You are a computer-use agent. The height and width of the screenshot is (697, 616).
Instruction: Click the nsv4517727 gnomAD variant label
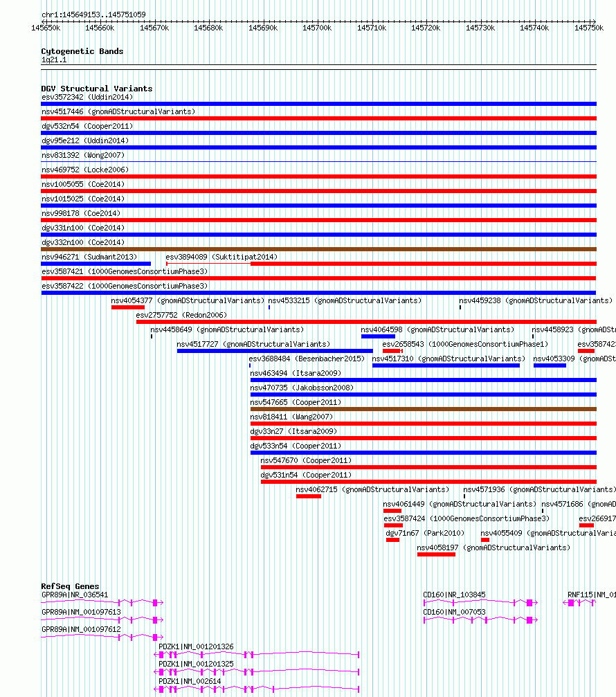[253, 344]
